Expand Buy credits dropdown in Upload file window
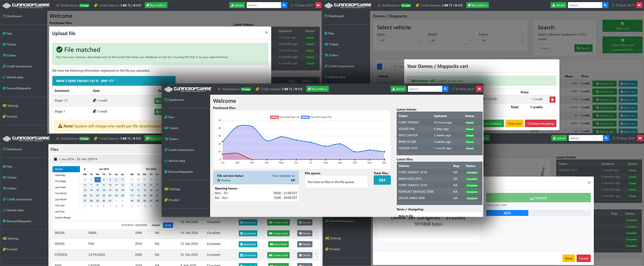This screenshot has width=644, height=266. (x=156, y=5)
